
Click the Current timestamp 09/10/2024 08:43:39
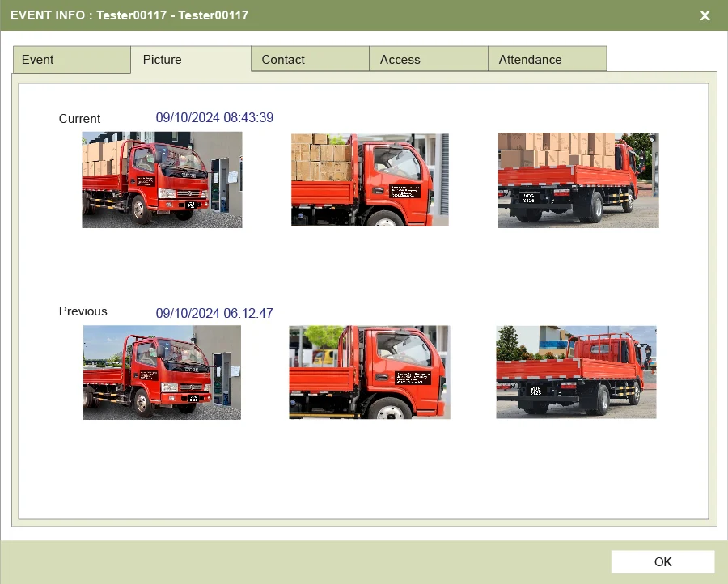pyautogui.click(x=214, y=117)
